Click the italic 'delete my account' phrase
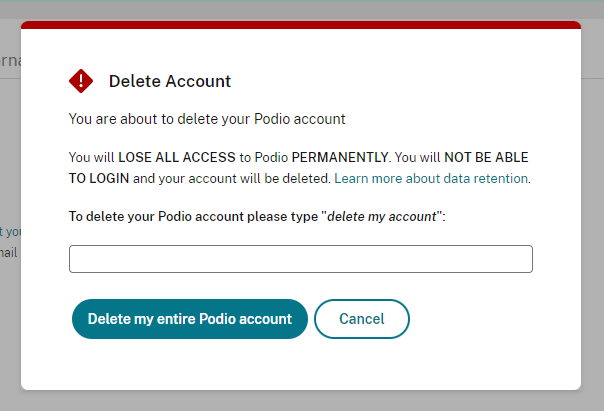The height and width of the screenshot is (411, 604). [382, 216]
